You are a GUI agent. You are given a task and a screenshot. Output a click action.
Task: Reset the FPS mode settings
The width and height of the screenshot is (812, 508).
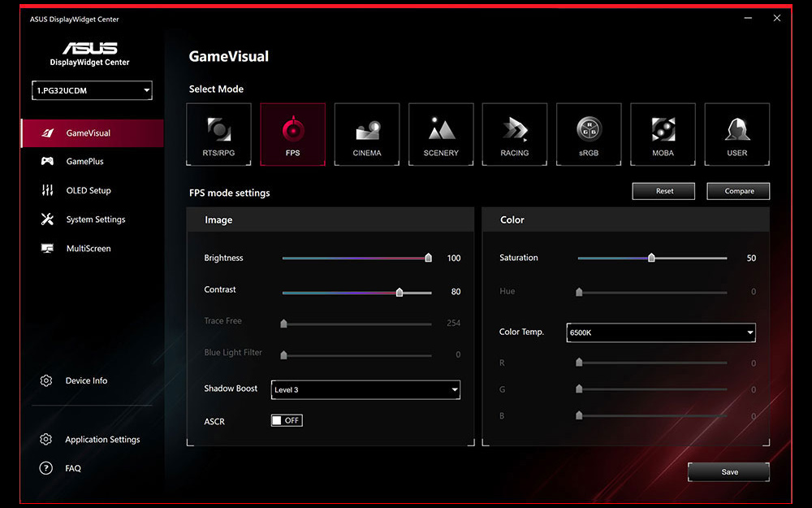click(x=663, y=191)
